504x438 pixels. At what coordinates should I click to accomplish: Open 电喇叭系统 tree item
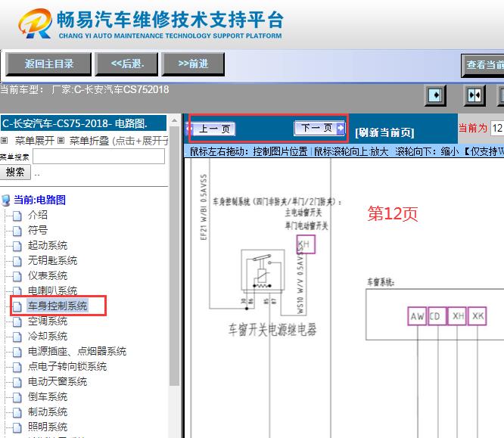[x=52, y=290]
